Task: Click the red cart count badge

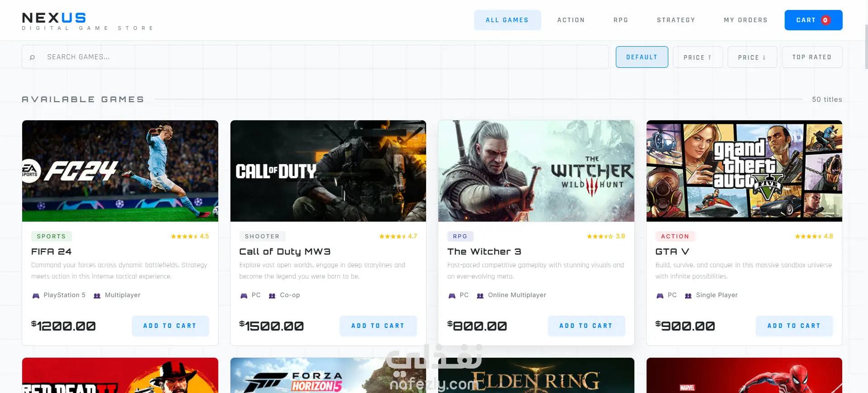Action: tap(825, 20)
